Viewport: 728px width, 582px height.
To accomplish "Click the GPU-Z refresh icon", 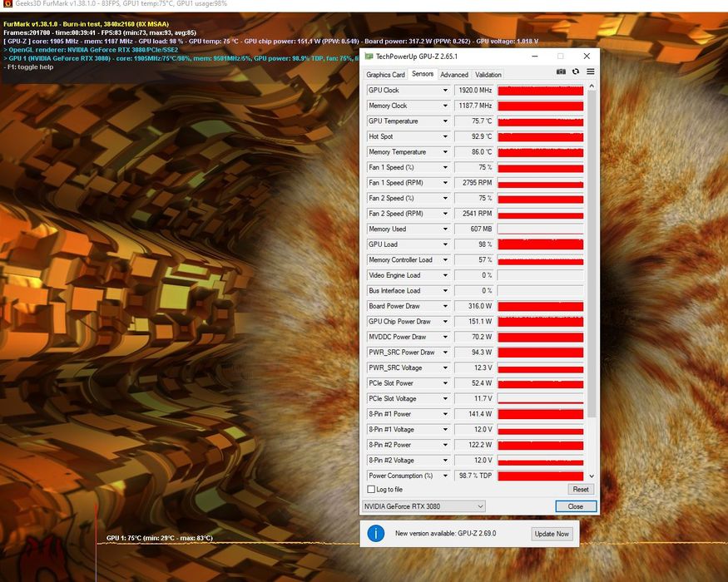I will tap(576, 72).
